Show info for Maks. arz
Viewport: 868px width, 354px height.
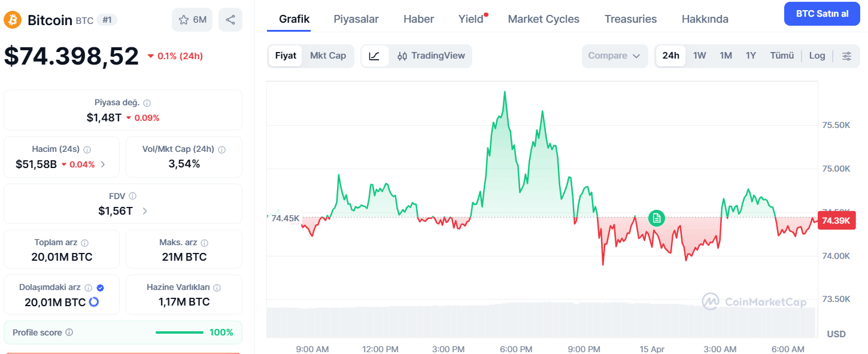204,243
